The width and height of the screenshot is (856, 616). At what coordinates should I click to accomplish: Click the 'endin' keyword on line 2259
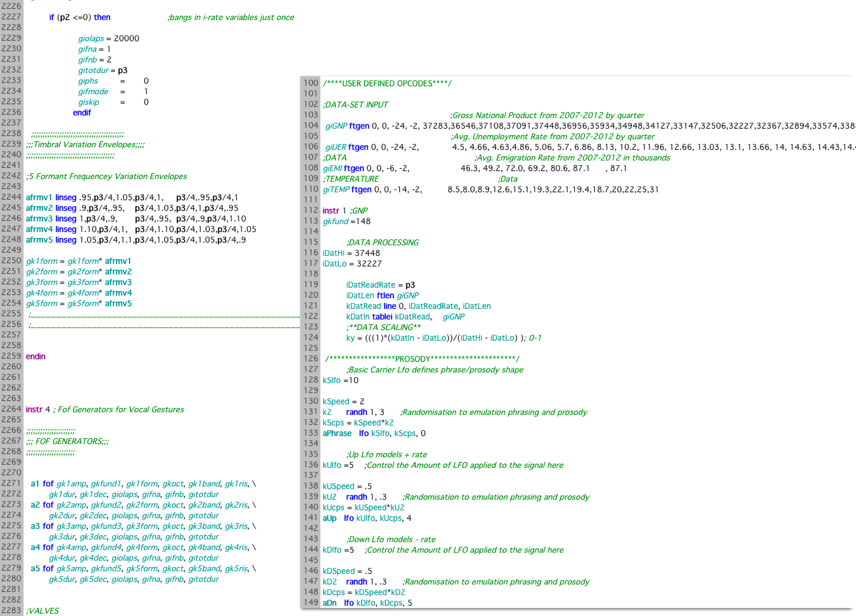coord(35,356)
